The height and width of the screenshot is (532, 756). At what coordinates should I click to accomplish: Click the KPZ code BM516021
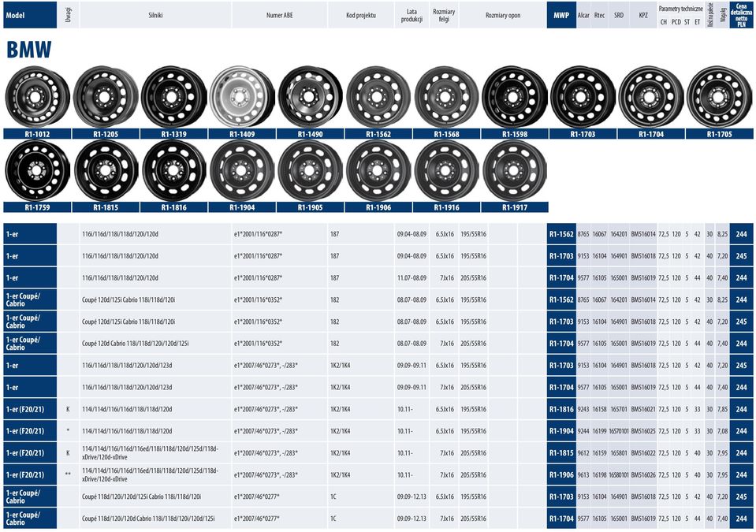click(643, 409)
